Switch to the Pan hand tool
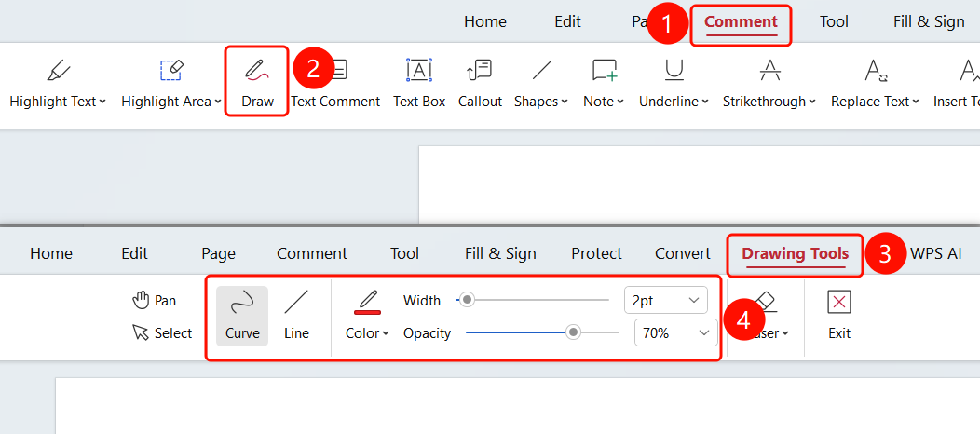 [155, 301]
